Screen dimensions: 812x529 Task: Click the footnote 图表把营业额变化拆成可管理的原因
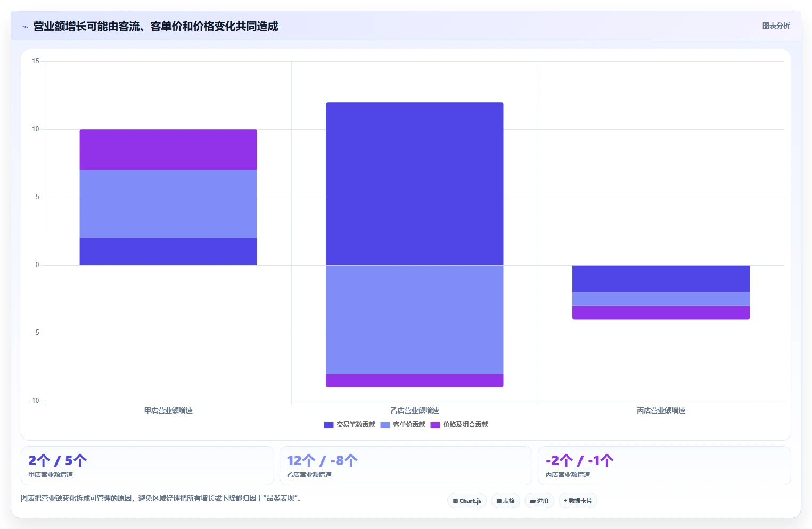162,499
